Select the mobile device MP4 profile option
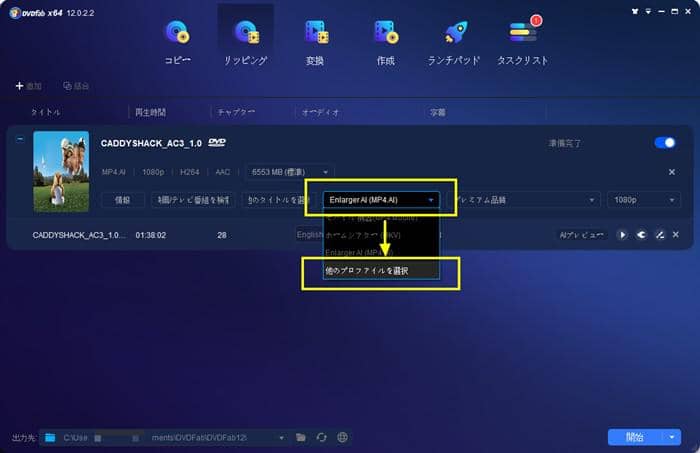Image resolution: width=700 pixels, height=453 pixels. (381, 218)
